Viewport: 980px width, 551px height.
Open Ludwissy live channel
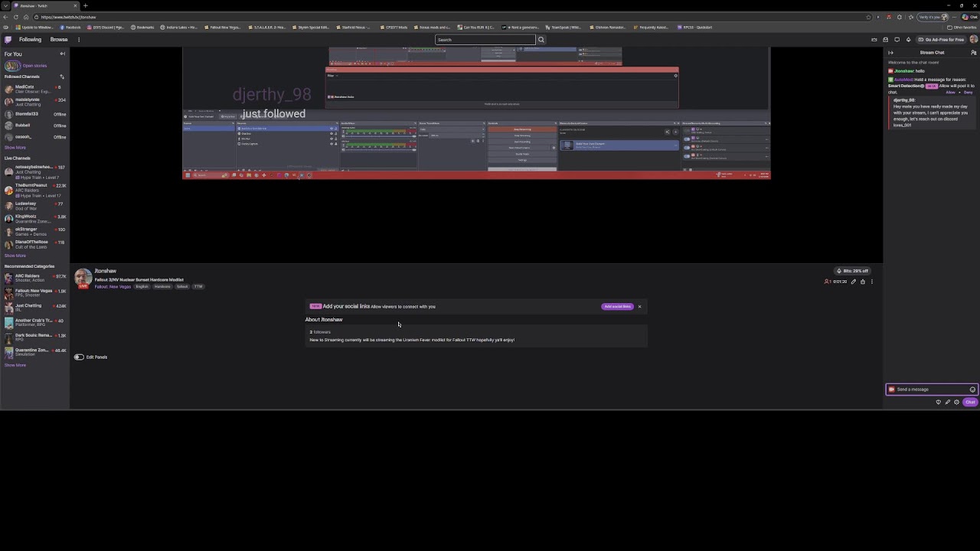(35, 206)
